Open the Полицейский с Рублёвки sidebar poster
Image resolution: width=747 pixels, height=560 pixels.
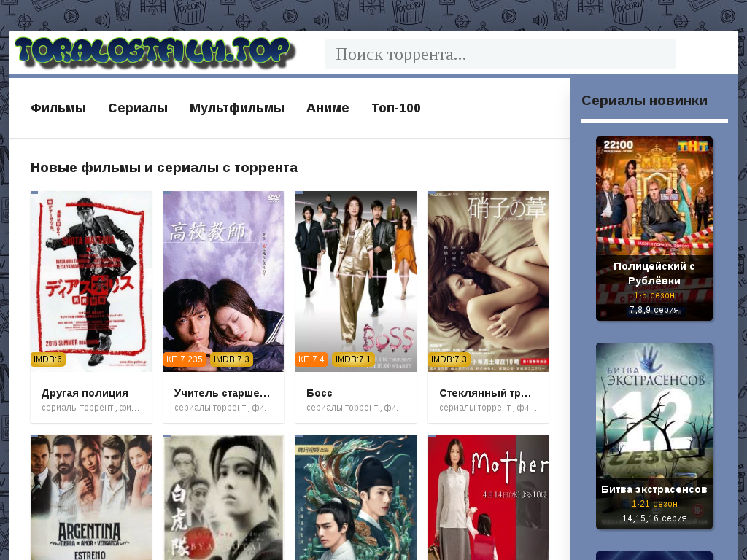[654, 228]
